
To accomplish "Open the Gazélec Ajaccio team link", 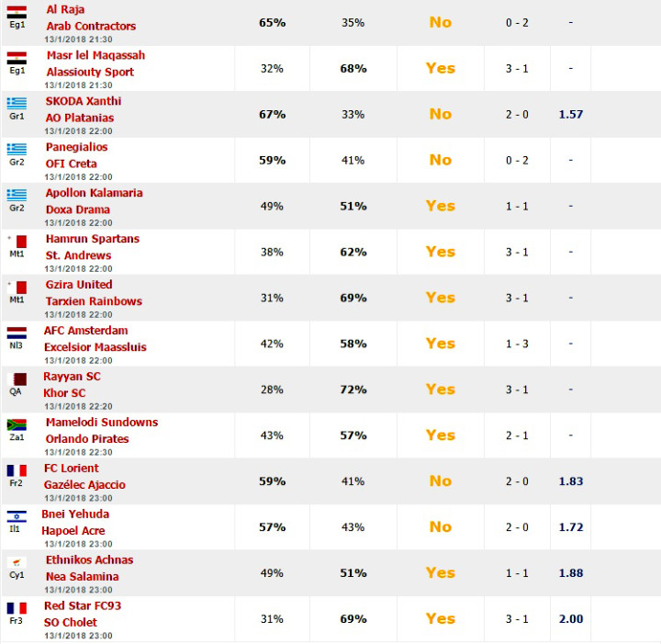I will tap(84, 485).
